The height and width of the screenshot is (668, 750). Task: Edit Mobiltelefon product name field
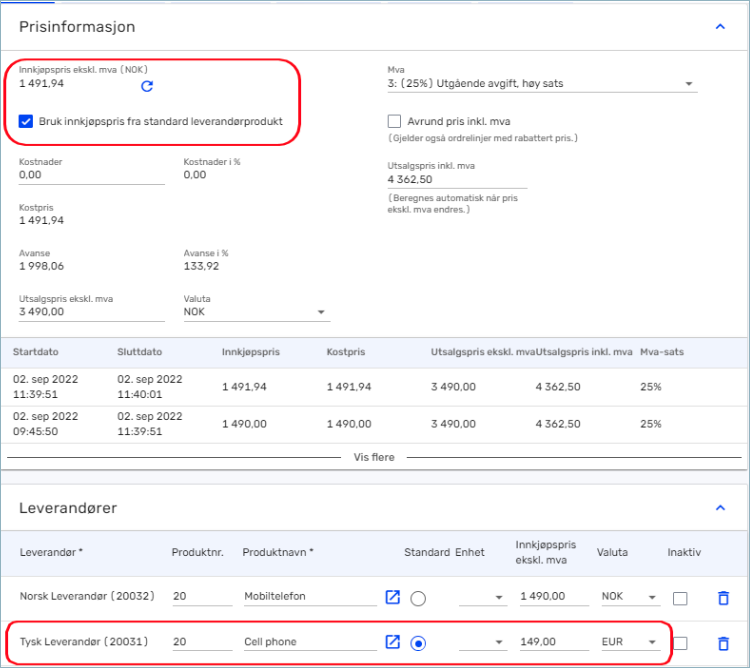click(310, 596)
